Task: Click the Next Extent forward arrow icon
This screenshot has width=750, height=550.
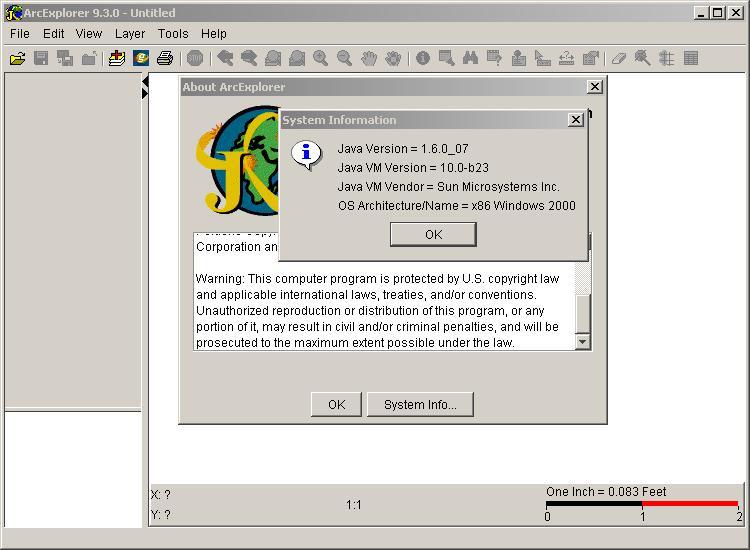Action: click(x=249, y=59)
